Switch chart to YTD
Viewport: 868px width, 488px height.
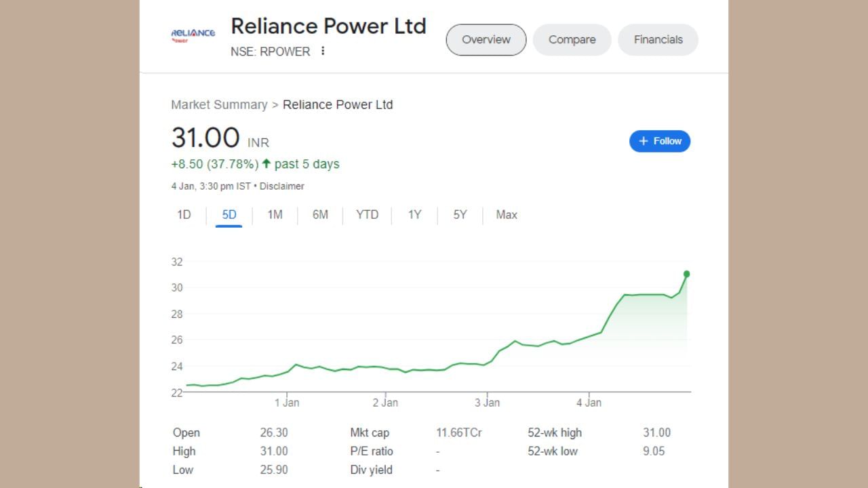367,215
